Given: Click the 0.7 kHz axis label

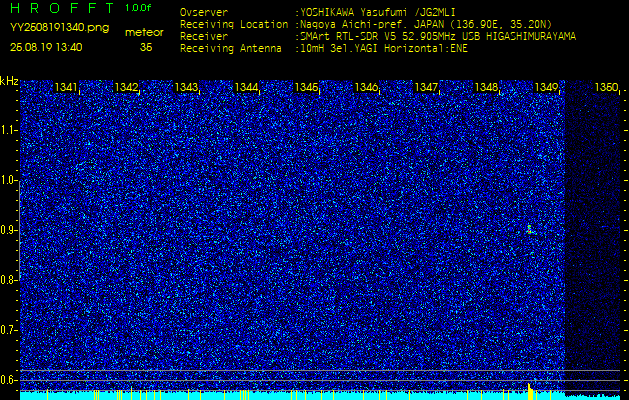Looking at the screenshot, I should (8, 330).
